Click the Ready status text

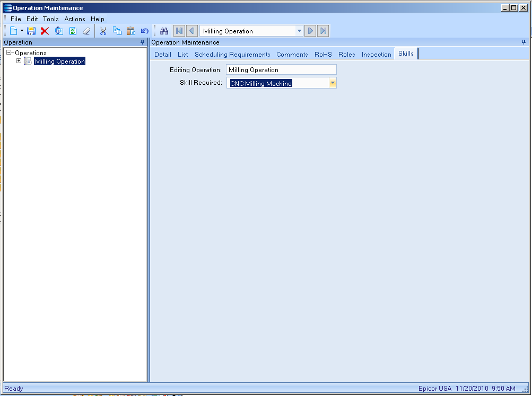tap(14, 389)
